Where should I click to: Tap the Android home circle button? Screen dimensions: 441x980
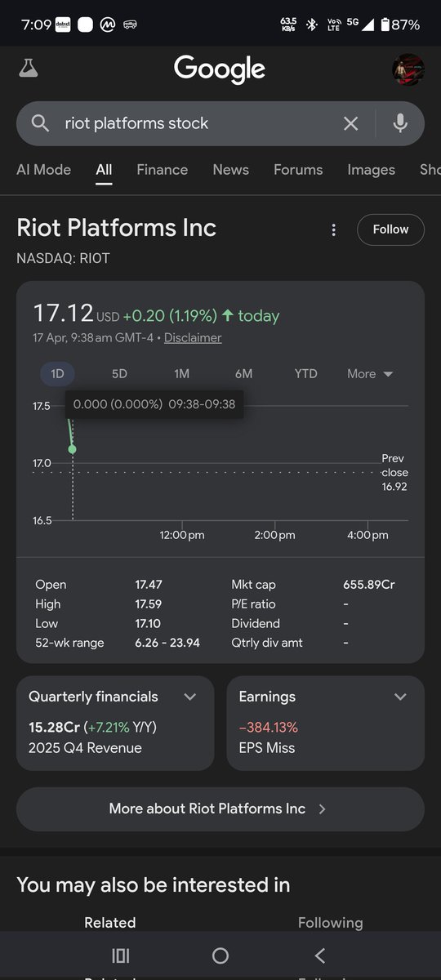220,955
